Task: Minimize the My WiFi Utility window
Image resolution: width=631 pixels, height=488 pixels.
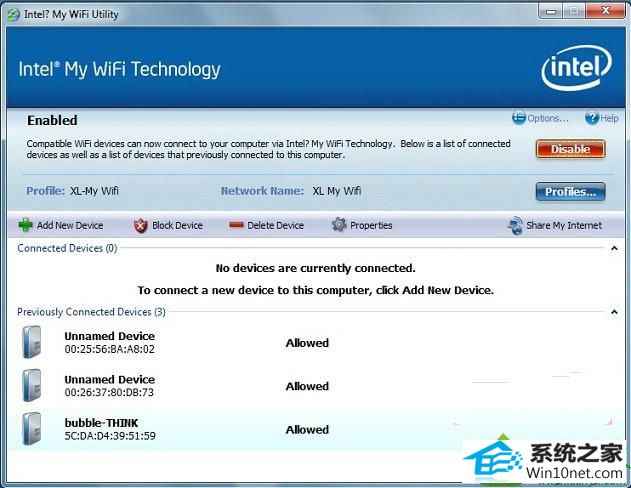Action: click(551, 11)
